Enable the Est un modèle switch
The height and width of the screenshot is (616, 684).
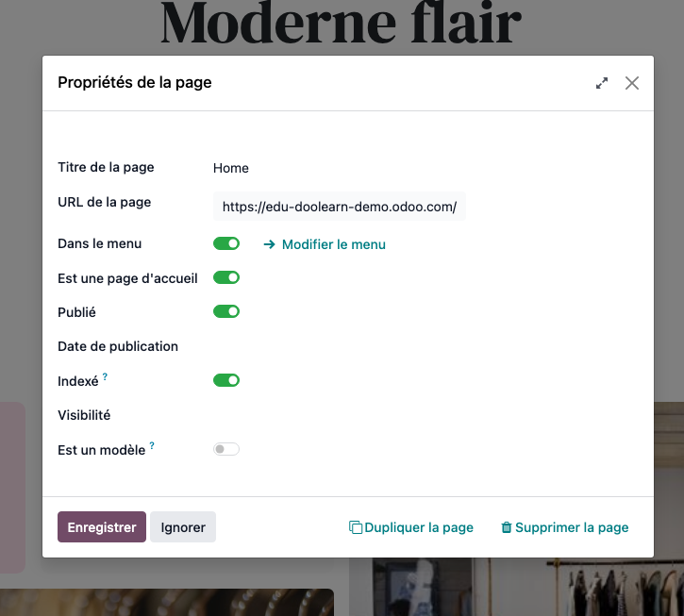click(x=226, y=449)
